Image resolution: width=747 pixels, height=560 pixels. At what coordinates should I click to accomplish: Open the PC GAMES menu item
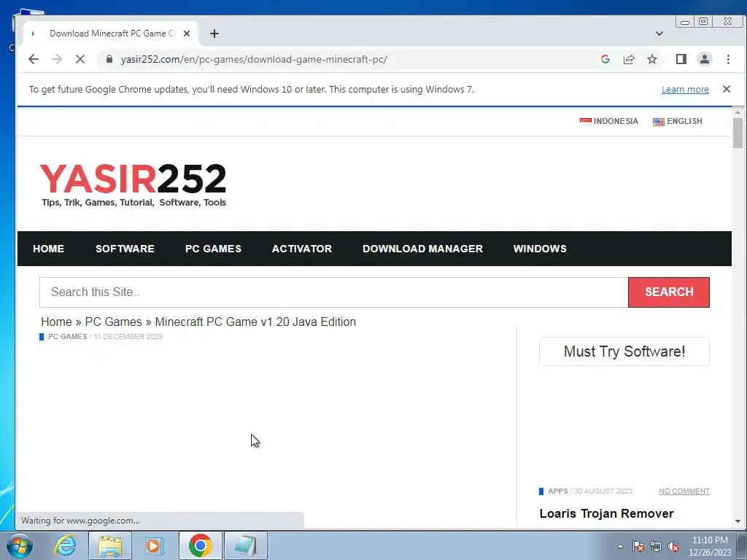[214, 249]
